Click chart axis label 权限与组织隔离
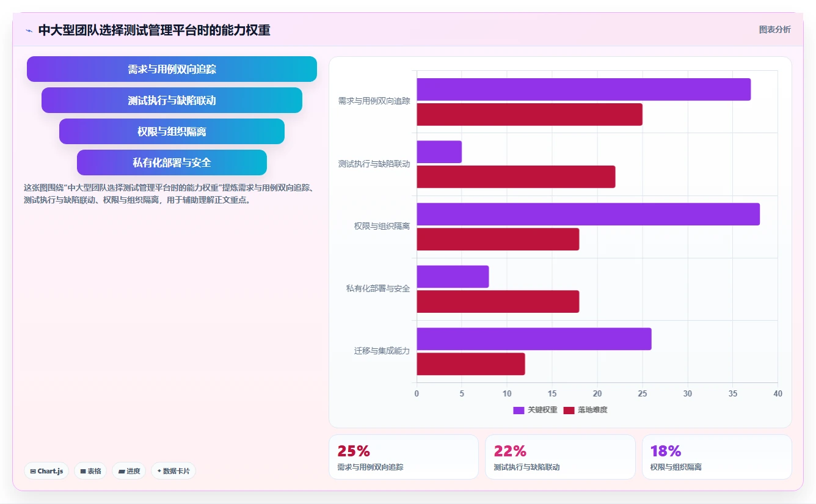Screen dimensions: 816x504 click(x=382, y=226)
